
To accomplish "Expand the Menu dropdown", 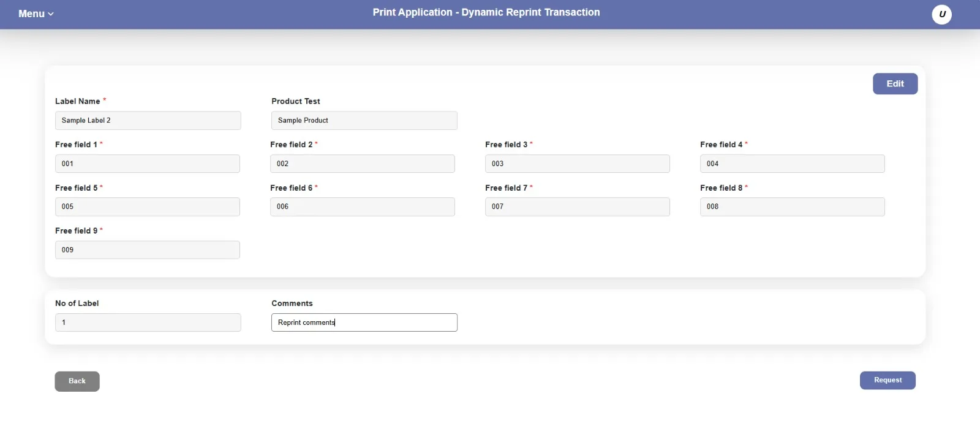I will pos(36,13).
